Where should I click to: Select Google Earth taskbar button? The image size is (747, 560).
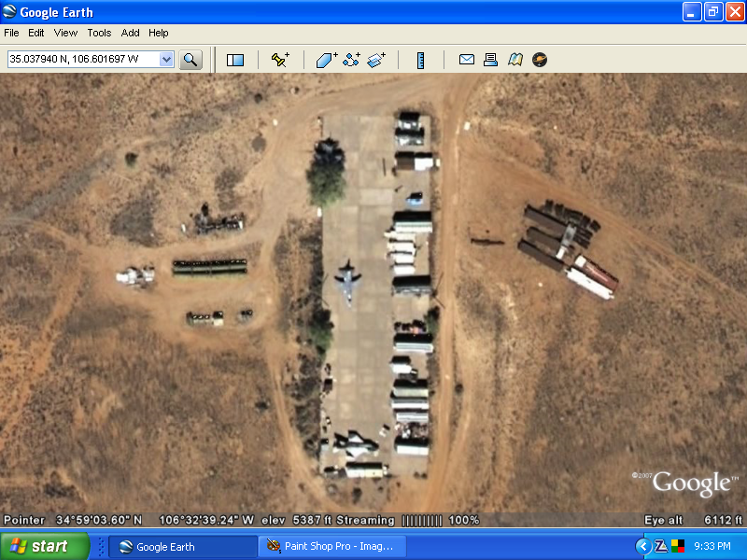[x=183, y=547]
